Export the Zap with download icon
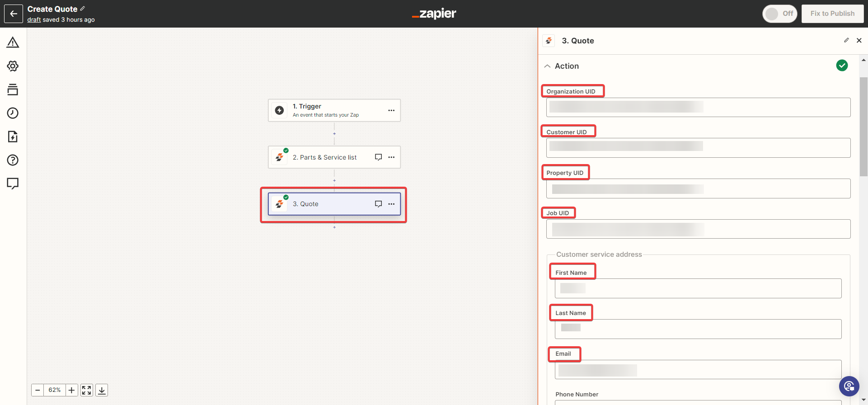Viewport: 868px width, 405px height. (102, 390)
